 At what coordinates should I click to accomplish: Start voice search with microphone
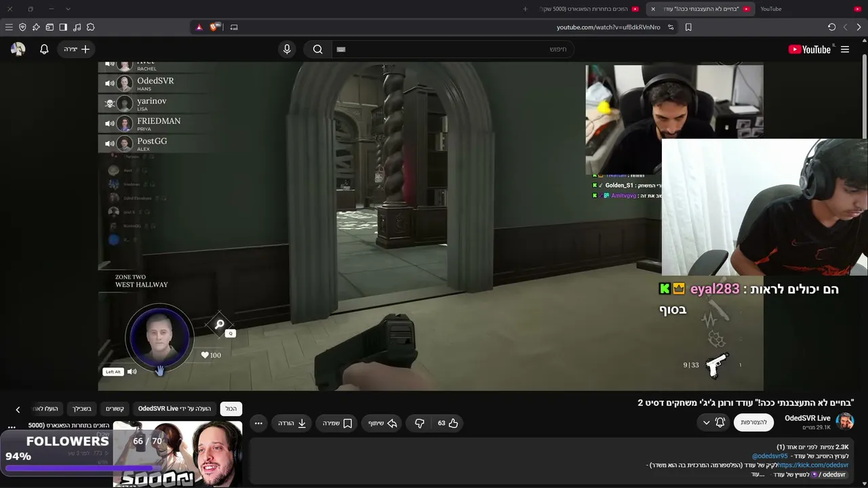pos(287,49)
